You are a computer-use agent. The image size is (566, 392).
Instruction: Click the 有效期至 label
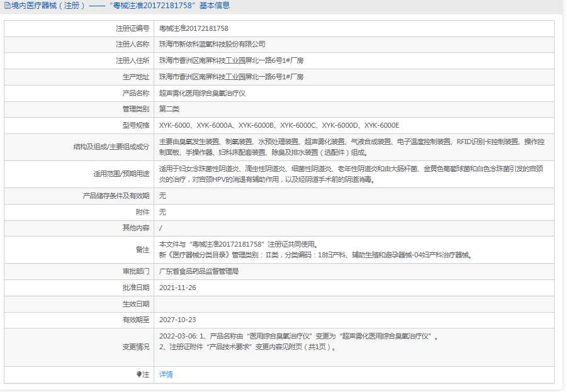coord(136,320)
